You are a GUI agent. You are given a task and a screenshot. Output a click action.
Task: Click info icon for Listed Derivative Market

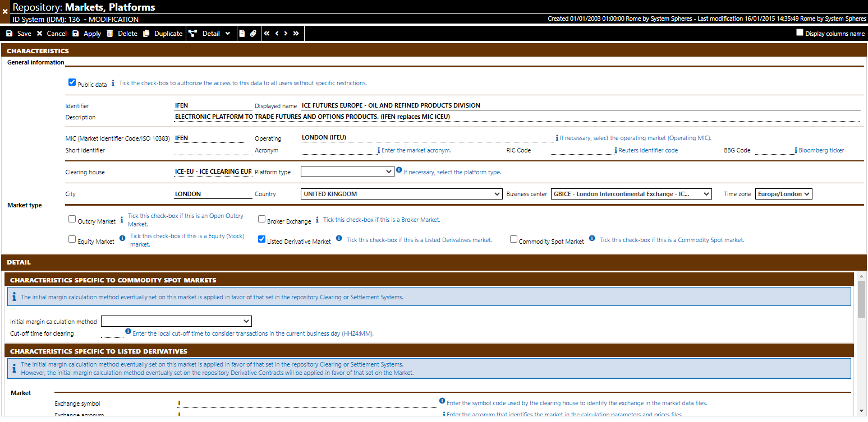pos(339,238)
